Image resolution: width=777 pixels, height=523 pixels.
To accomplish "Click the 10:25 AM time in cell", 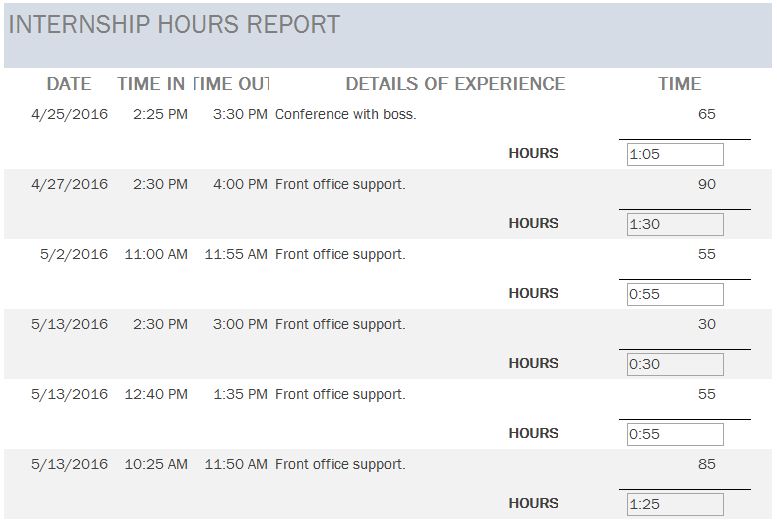I will pos(156,464).
